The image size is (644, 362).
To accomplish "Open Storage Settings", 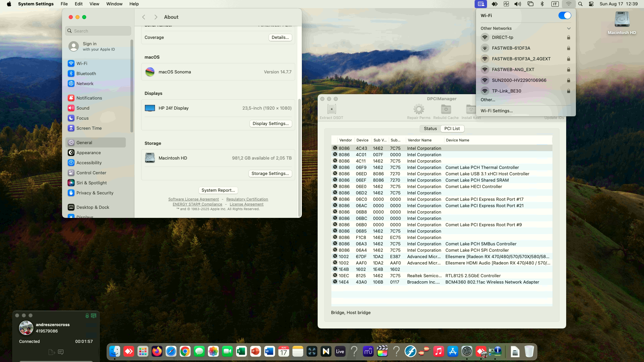I will point(270,174).
